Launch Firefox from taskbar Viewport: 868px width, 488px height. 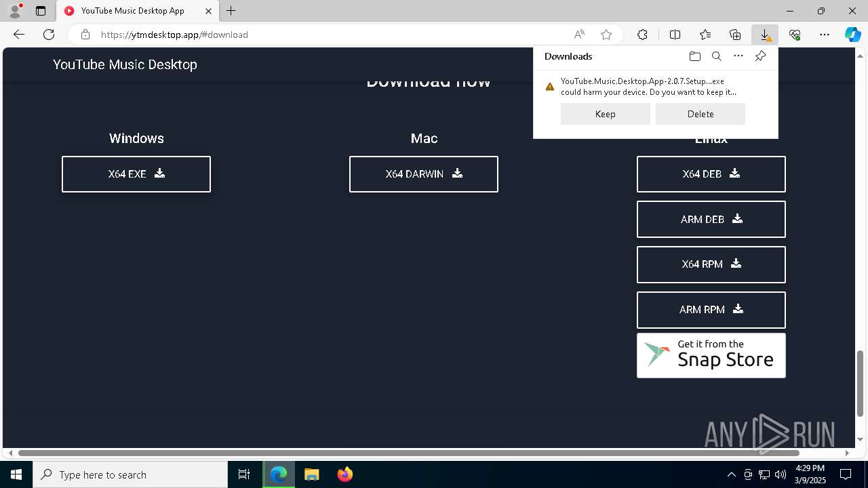(x=345, y=474)
